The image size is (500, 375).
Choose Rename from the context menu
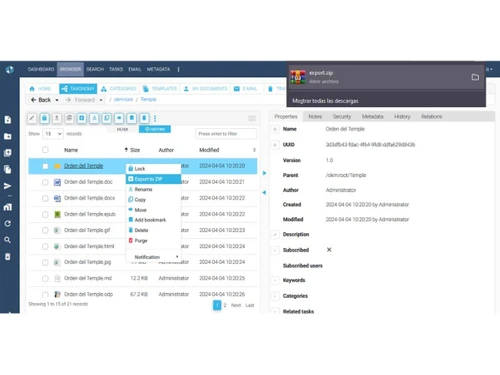pos(153,189)
